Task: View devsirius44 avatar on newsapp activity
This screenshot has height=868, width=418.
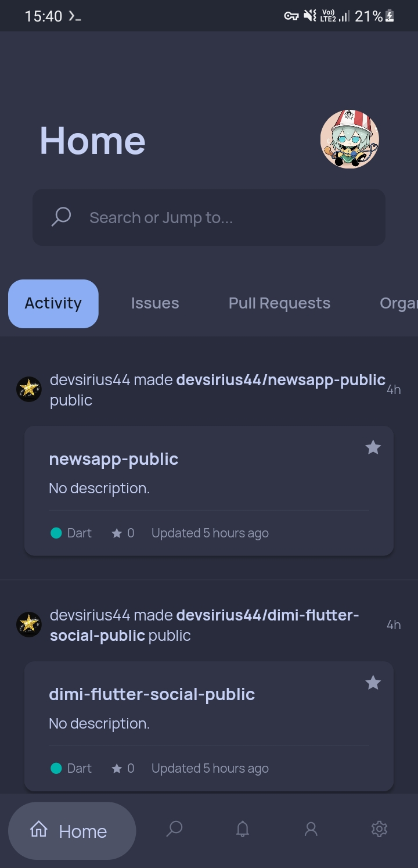Action: (x=28, y=389)
